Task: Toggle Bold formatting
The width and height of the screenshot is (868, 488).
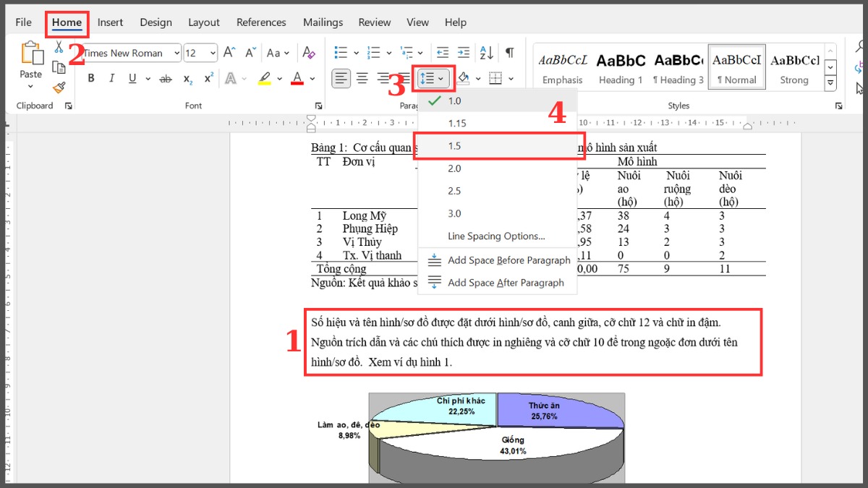Action: [x=91, y=78]
